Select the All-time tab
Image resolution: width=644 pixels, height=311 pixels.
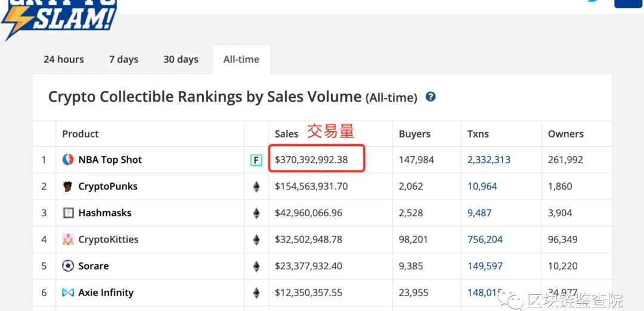[x=241, y=60]
